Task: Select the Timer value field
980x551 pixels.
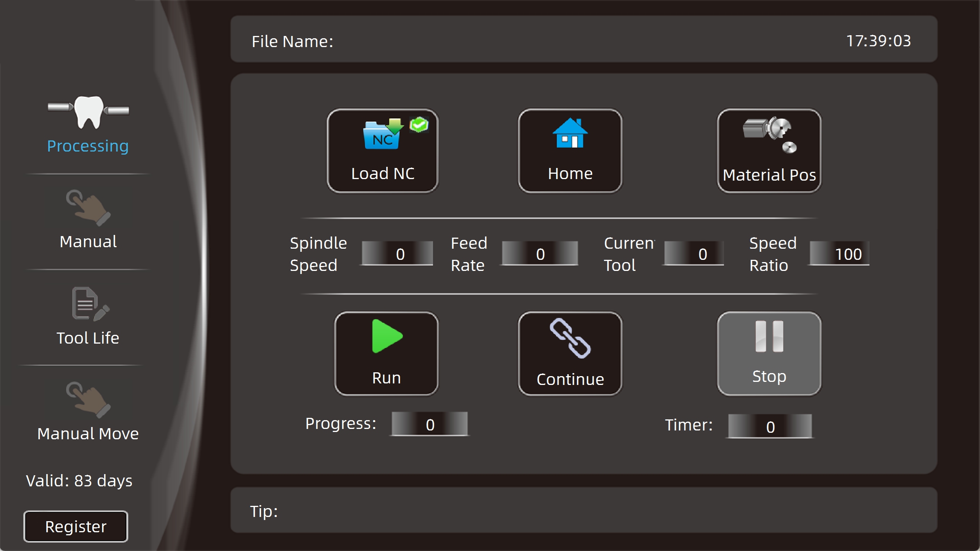Action: click(770, 426)
